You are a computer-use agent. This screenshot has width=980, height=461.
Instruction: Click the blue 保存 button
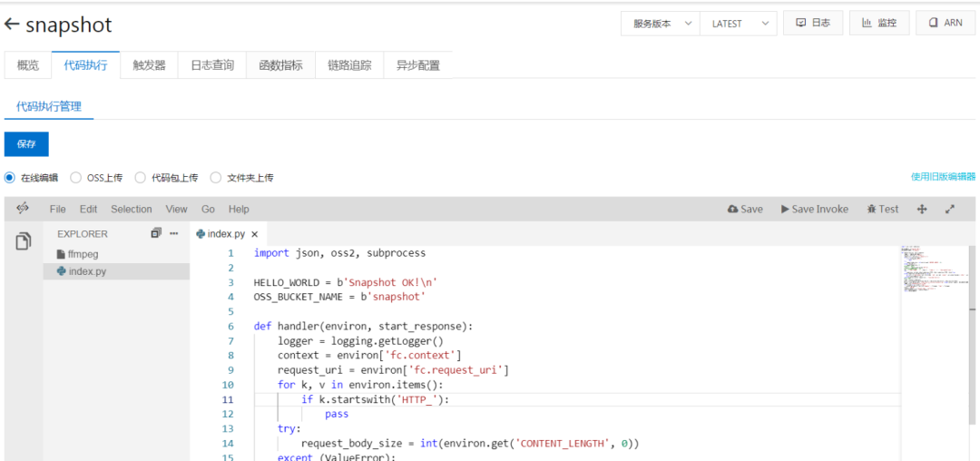[26, 144]
